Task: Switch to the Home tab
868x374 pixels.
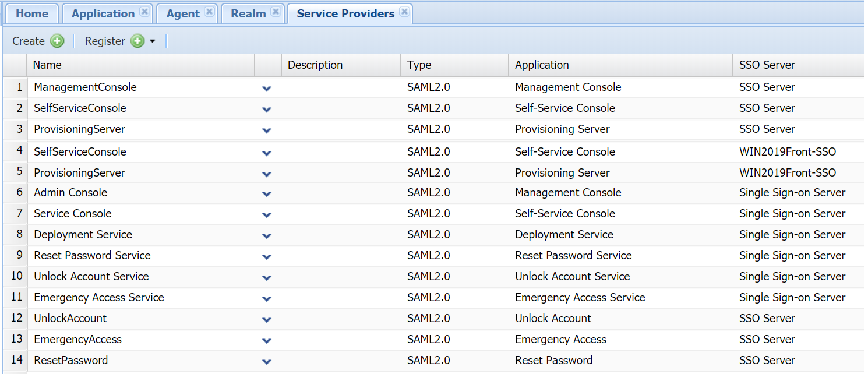Action: tap(32, 13)
